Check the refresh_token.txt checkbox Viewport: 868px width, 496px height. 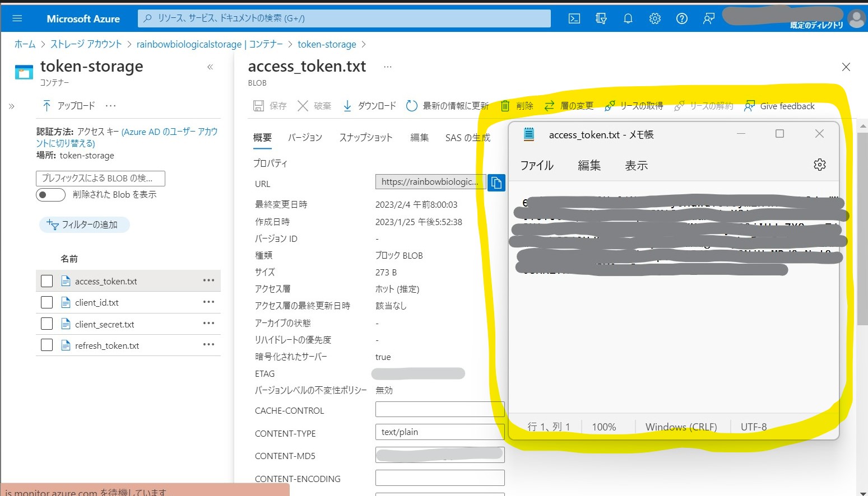pyautogui.click(x=47, y=345)
